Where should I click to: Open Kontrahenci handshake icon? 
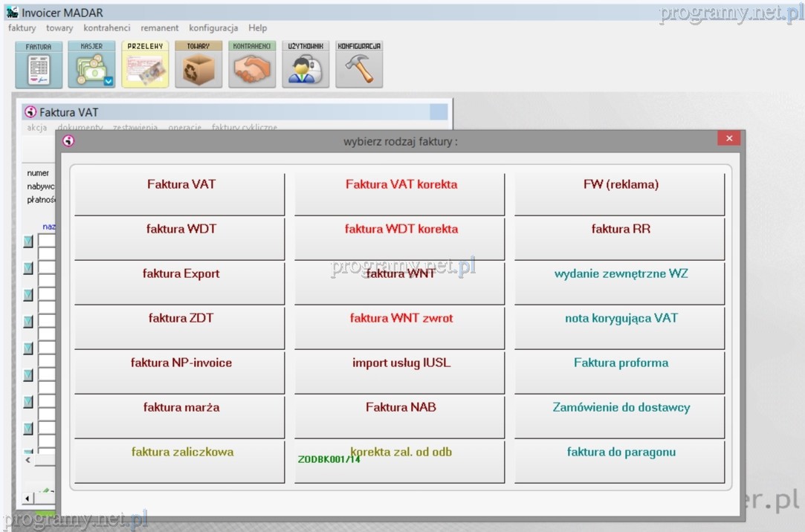(x=252, y=65)
